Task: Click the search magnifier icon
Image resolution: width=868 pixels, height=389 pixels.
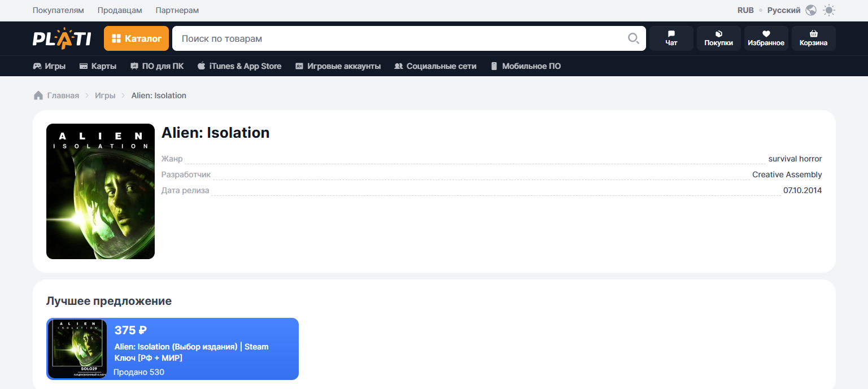Action: pyautogui.click(x=634, y=38)
